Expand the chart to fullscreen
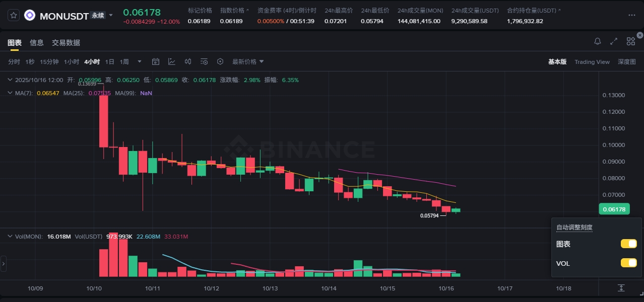 614,41
